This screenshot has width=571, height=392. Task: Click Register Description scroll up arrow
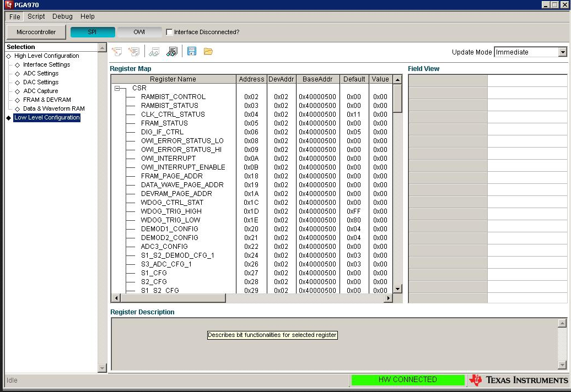tap(562, 323)
